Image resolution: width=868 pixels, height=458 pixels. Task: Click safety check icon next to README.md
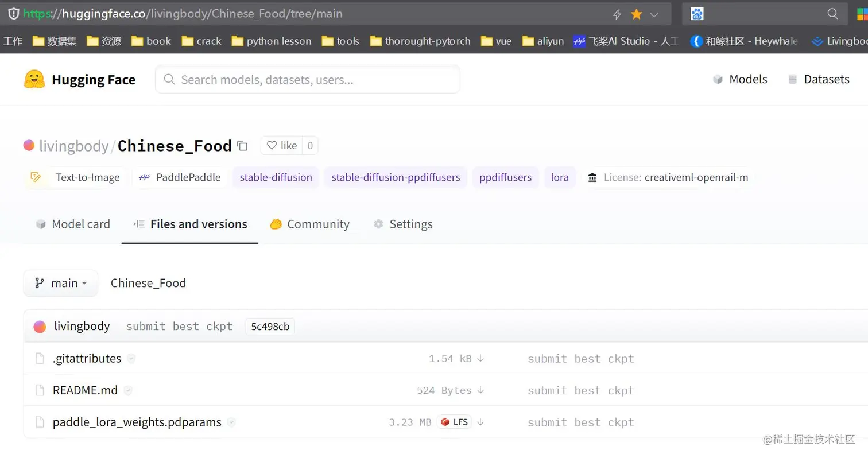[x=128, y=390]
